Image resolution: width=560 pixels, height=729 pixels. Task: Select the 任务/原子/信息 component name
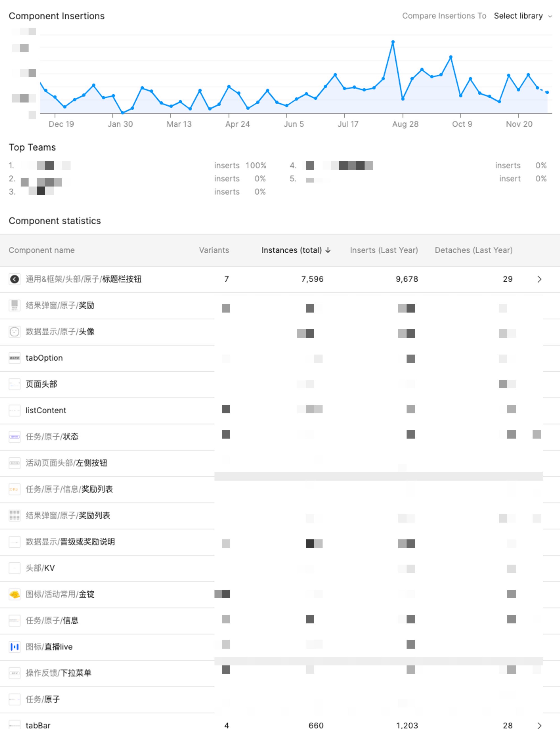click(x=52, y=620)
